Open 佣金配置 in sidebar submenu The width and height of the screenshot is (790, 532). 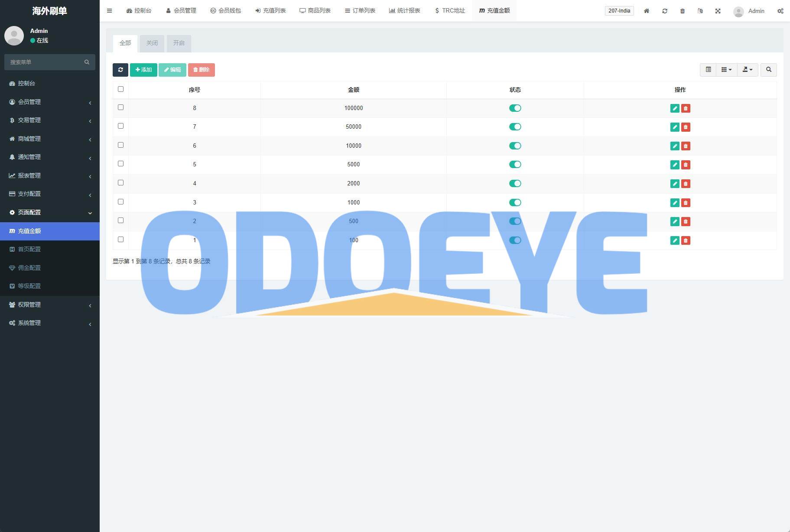click(x=50, y=268)
